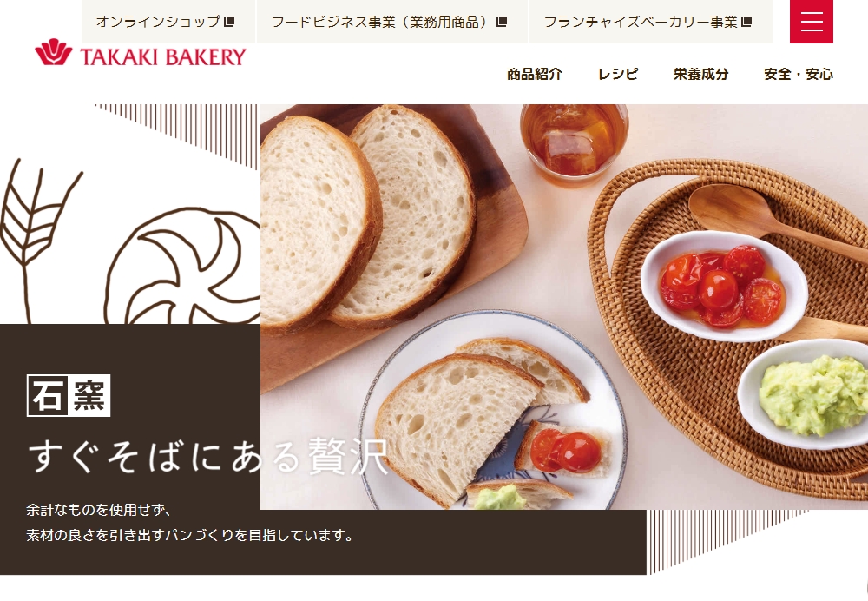Go to 栄養成分 menu item

[x=700, y=74]
